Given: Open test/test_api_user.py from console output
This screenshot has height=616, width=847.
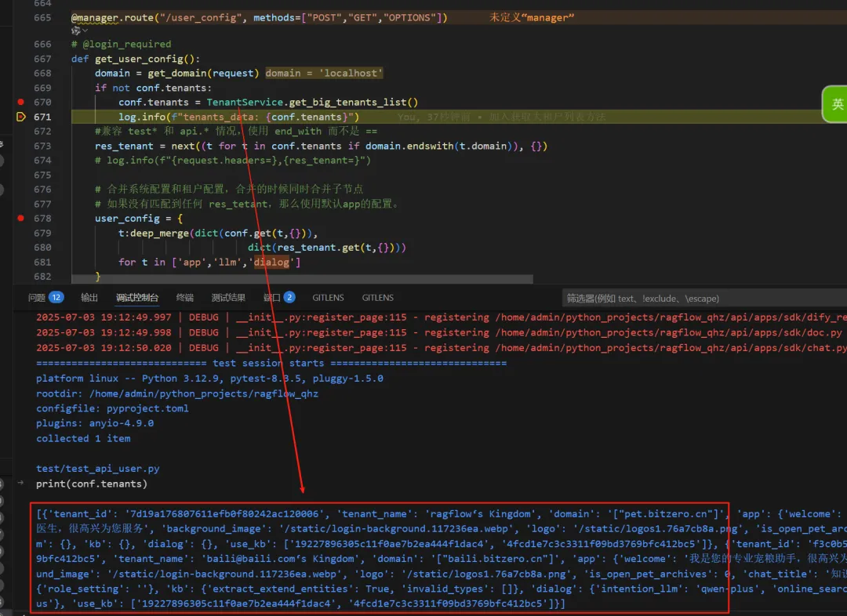Looking at the screenshot, I should [98, 469].
